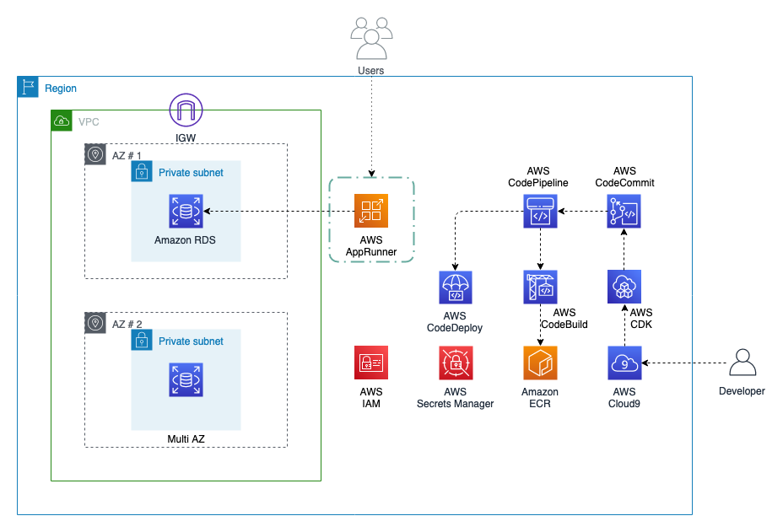Click the AWS IAM icon
The image size is (783, 532).
pyautogui.click(x=371, y=363)
